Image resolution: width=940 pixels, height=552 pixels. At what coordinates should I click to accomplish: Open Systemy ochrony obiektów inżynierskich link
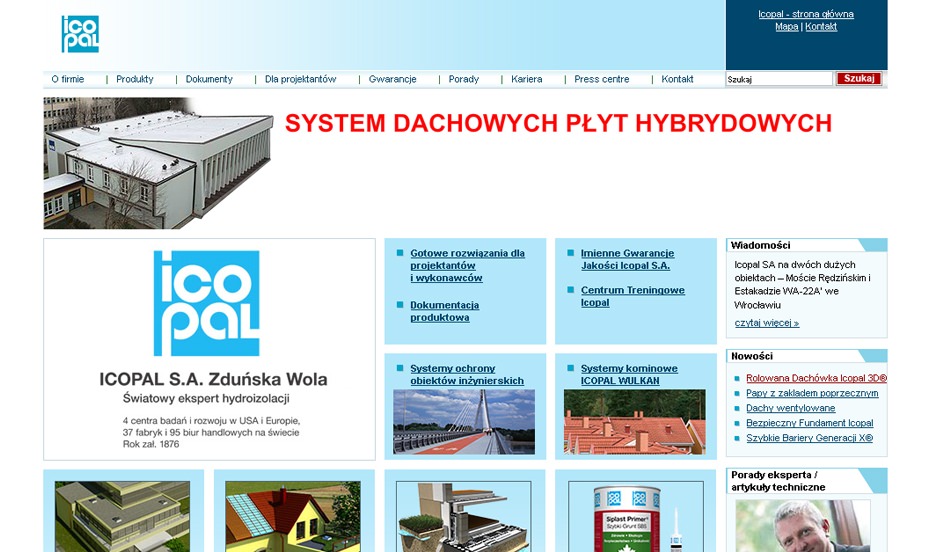tap(467, 375)
